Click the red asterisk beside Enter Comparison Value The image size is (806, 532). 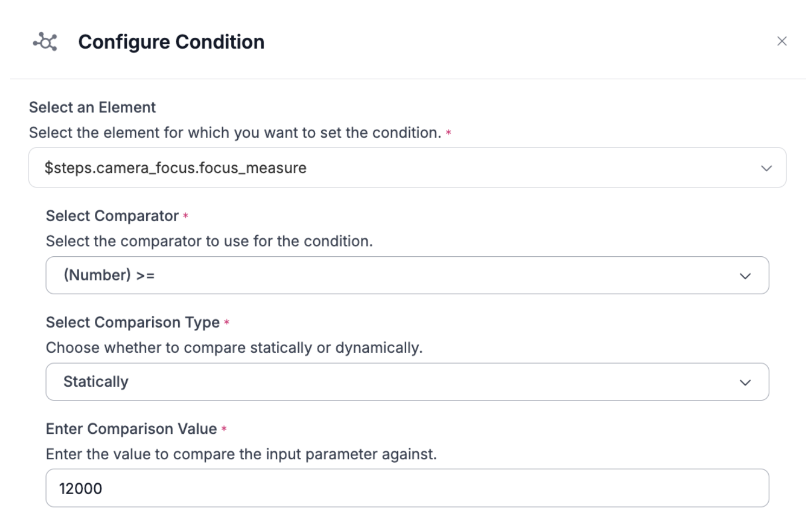224,429
